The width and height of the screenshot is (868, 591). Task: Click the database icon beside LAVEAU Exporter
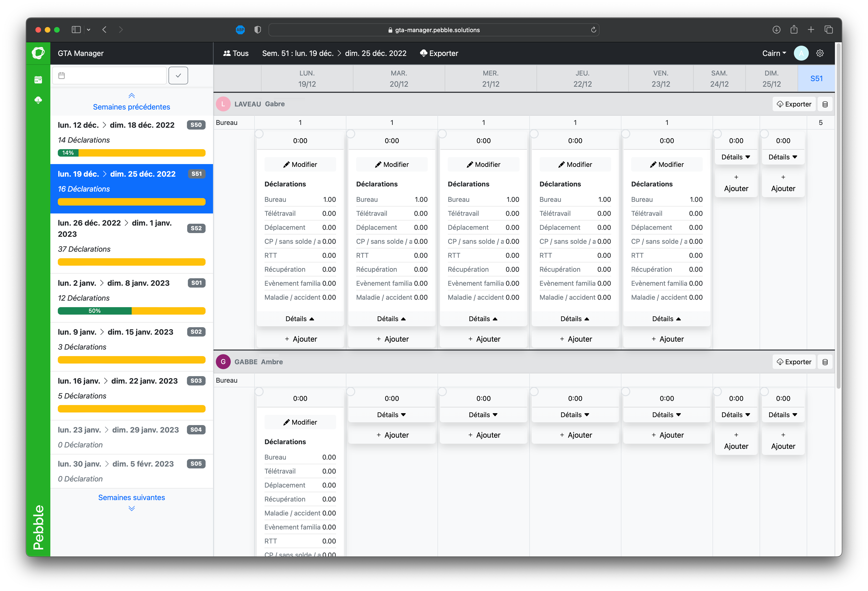click(825, 104)
